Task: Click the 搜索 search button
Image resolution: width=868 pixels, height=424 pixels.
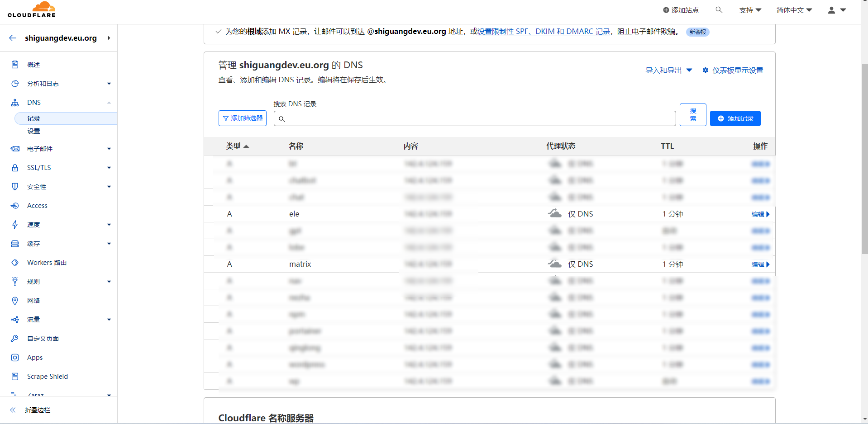Action: click(693, 115)
